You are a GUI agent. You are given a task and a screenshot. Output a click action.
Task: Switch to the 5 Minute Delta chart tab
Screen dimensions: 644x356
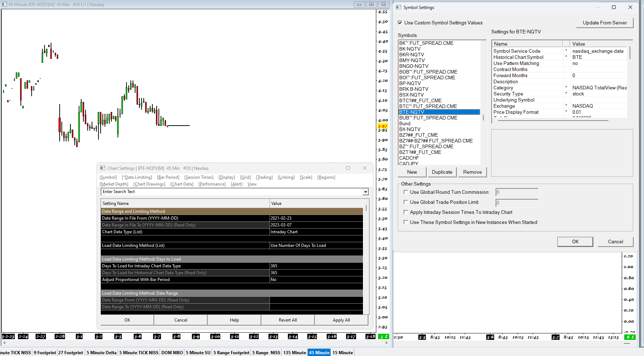[101, 352]
